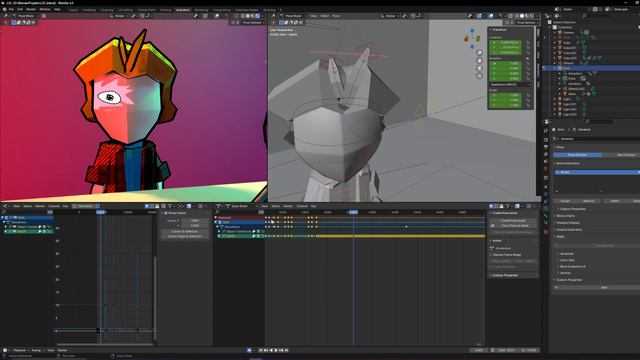Screen dimensions: 640x360
Task: Toggle Only Show Selected icon in dope sheet
Action: (491, 206)
